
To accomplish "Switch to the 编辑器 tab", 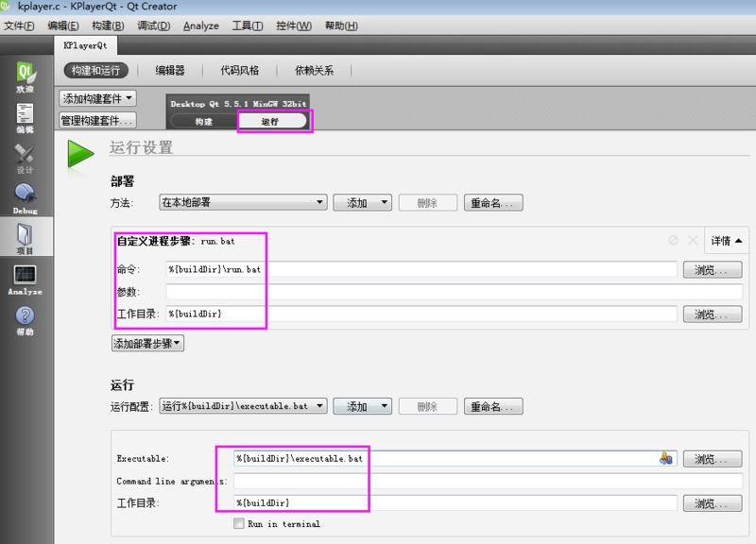I will (x=170, y=70).
